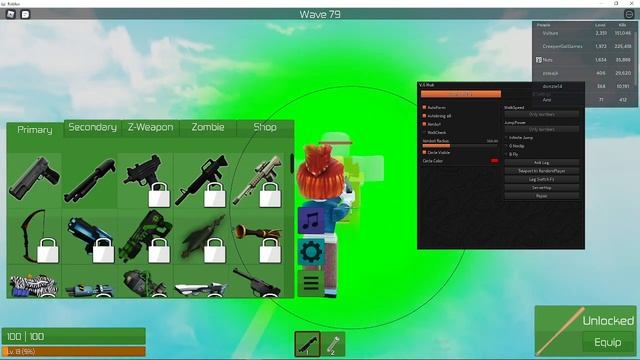Image resolution: width=640 pixels, height=360 pixels.
Task: Click the Rejoin button
Action: pos(542,196)
